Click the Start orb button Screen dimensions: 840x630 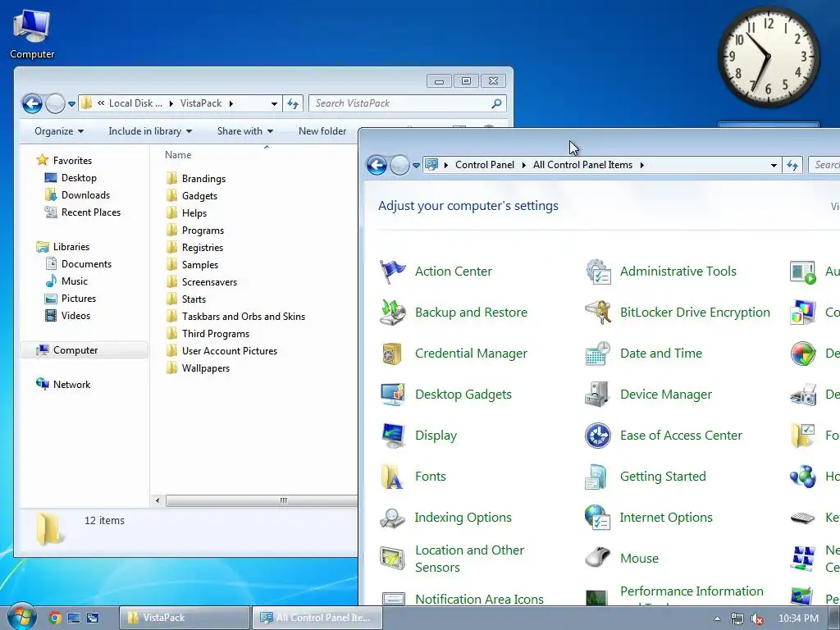(21, 617)
